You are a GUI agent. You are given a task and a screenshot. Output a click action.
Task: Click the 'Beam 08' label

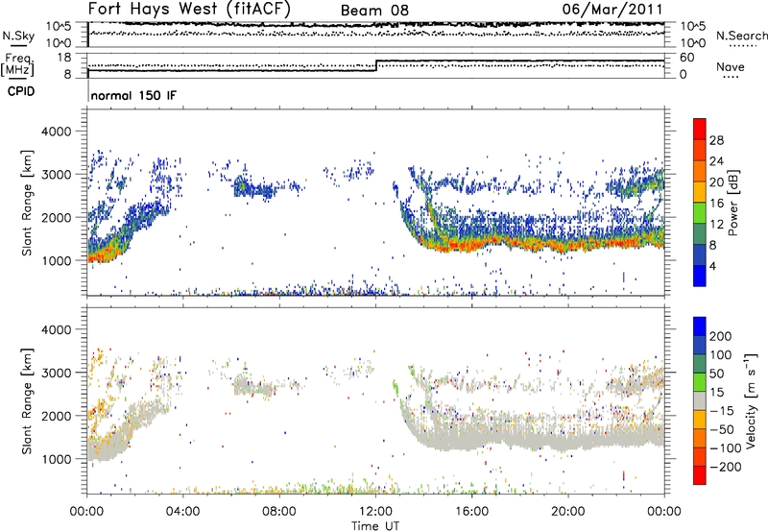(x=374, y=11)
